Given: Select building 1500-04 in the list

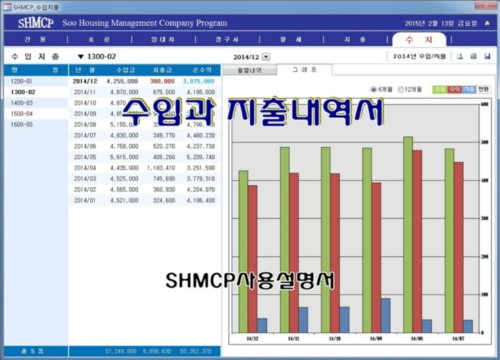Looking at the screenshot, I should tap(36, 114).
